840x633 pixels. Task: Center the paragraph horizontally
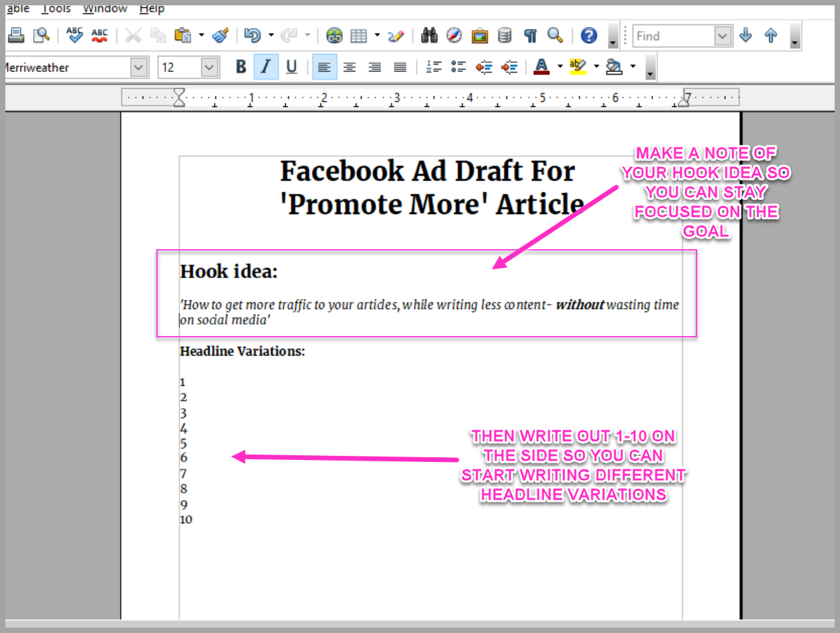[350, 67]
